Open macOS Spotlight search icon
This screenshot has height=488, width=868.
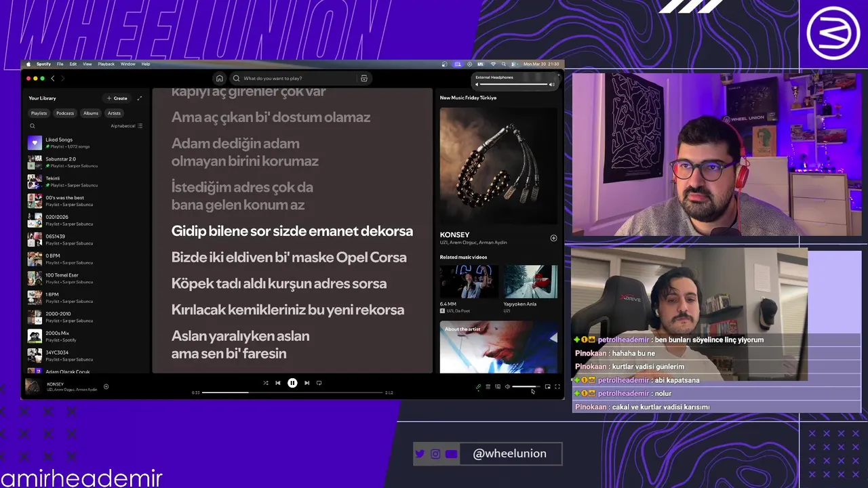pyautogui.click(x=503, y=64)
